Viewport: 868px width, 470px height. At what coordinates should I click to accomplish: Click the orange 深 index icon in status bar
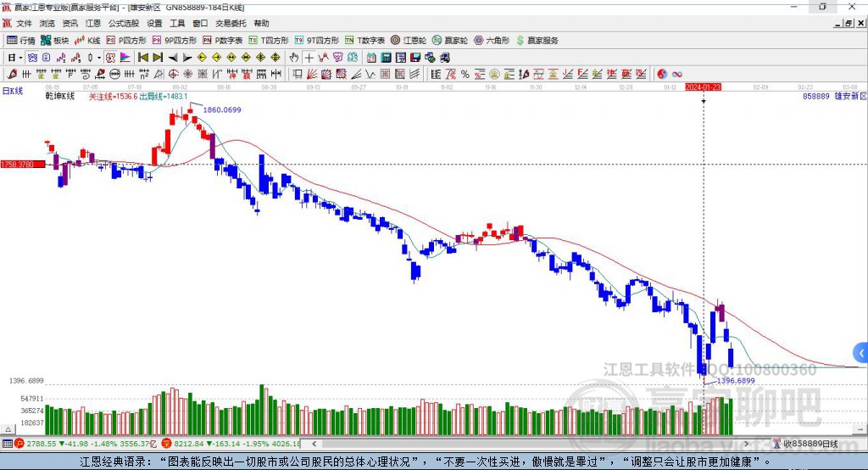(x=167, y=444)
